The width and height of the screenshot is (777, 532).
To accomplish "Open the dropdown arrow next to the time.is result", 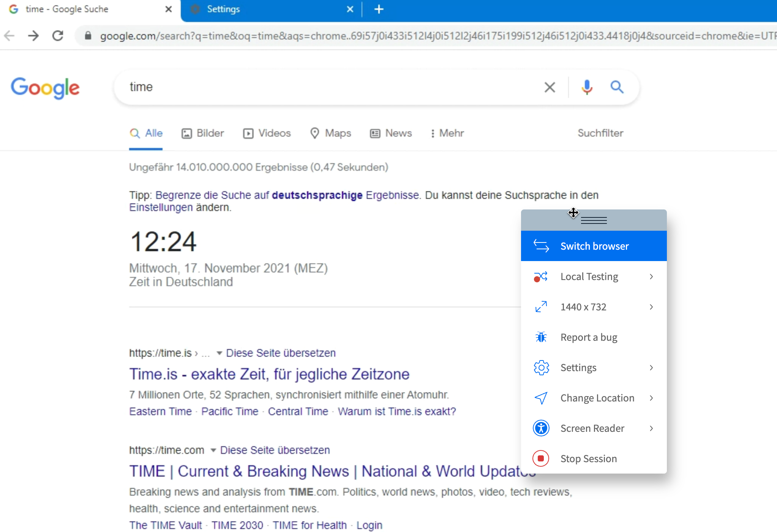I will (220, 353).
